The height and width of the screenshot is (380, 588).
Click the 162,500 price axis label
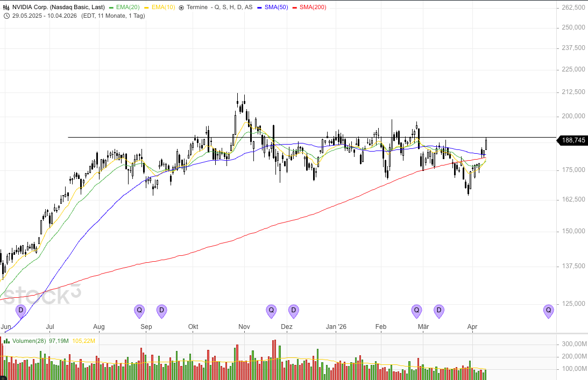(x=573, y=199)
